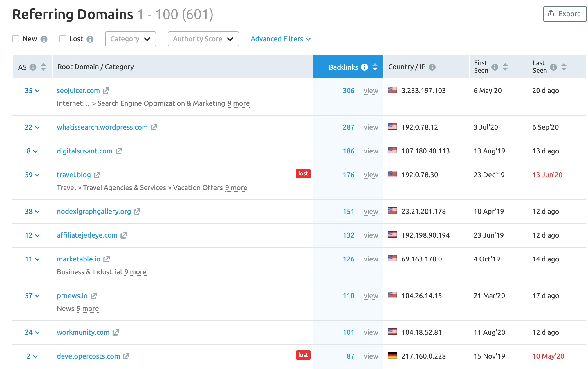Open the prnews.io domain link
This screenshot has width=588, height=369.
pos(72,296)
